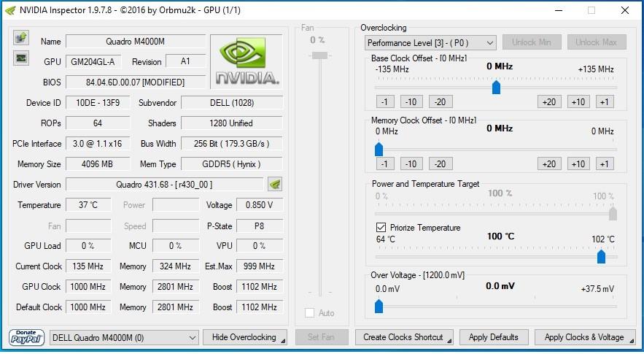Click Base Clock Offset +10 button
Screen dimensions: 644x354
(x=578, y=102)
